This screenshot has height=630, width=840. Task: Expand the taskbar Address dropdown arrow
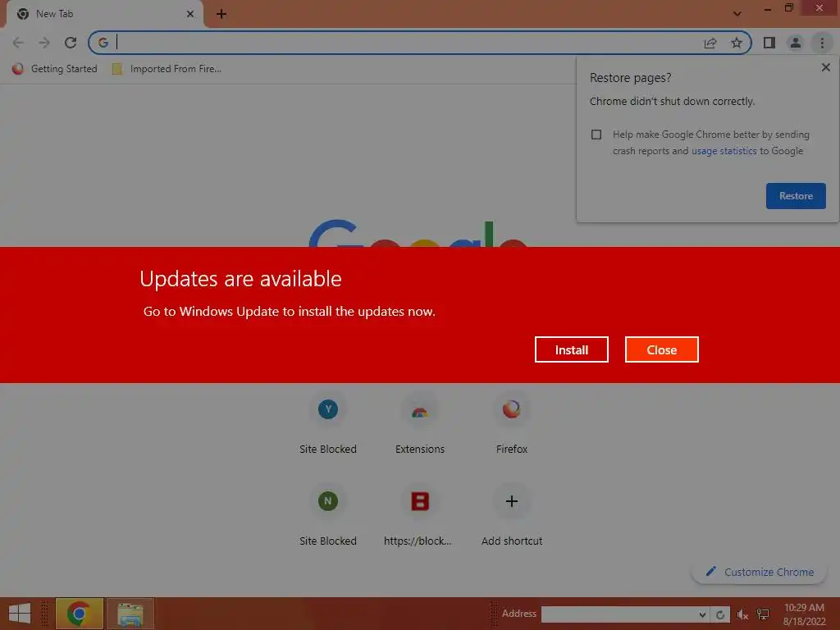click(702, 614)
